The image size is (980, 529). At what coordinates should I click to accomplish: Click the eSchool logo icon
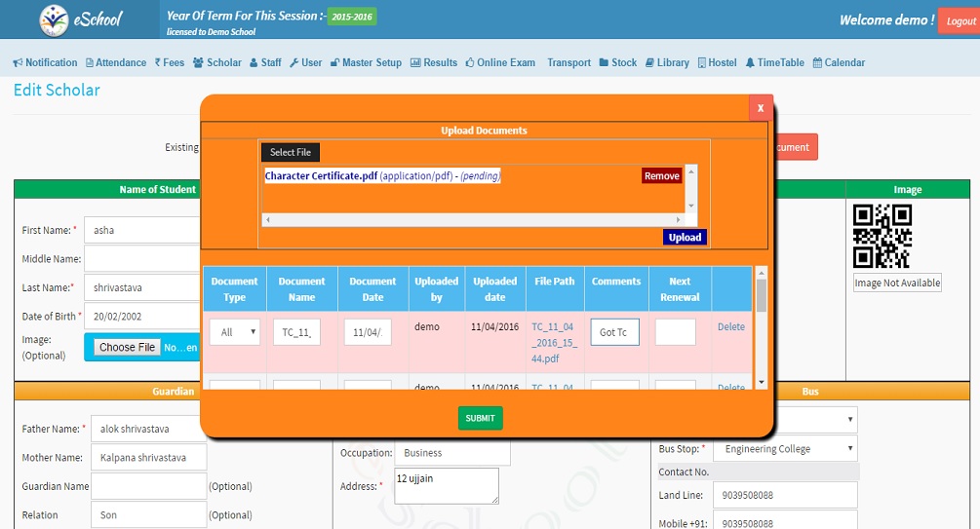[x=53, y=19]
